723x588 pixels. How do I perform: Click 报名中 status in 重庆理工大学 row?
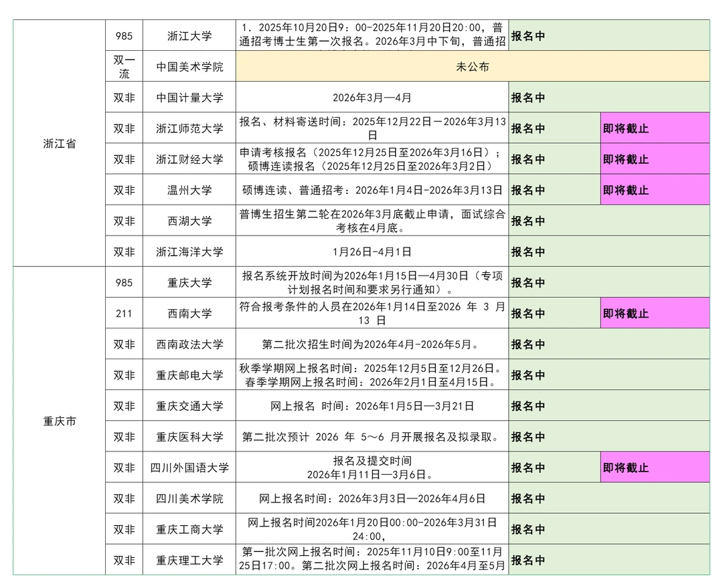[609, 560]
